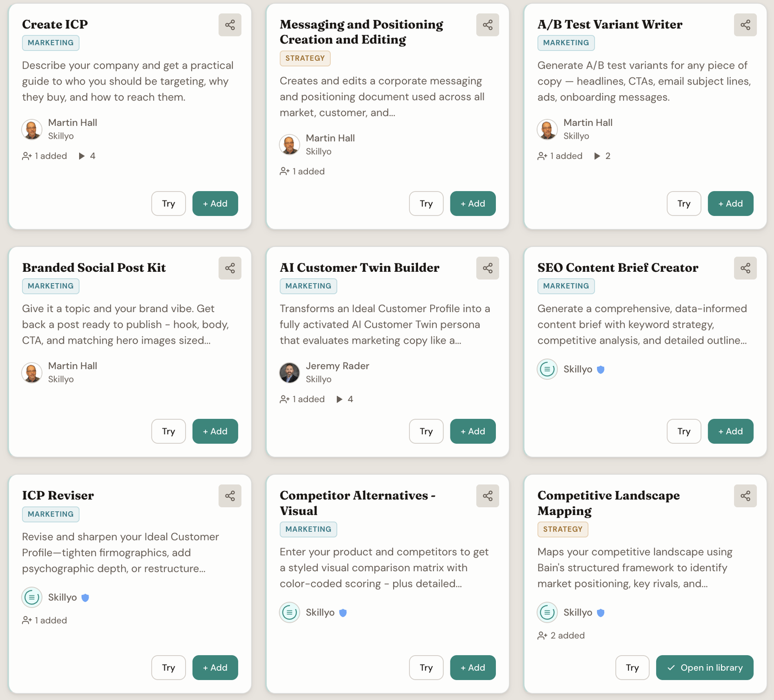Viewport: 774px width, 700px height.
Task: Share the Create ICP skill card
Action: tap(230, 25)
